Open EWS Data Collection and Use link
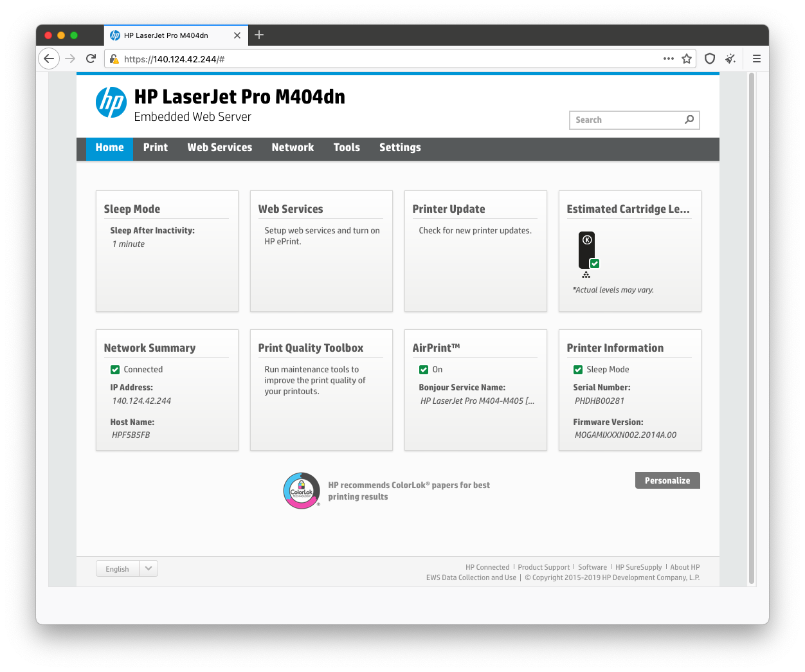Viewport: 805px width, 672px height. [471, 577]
